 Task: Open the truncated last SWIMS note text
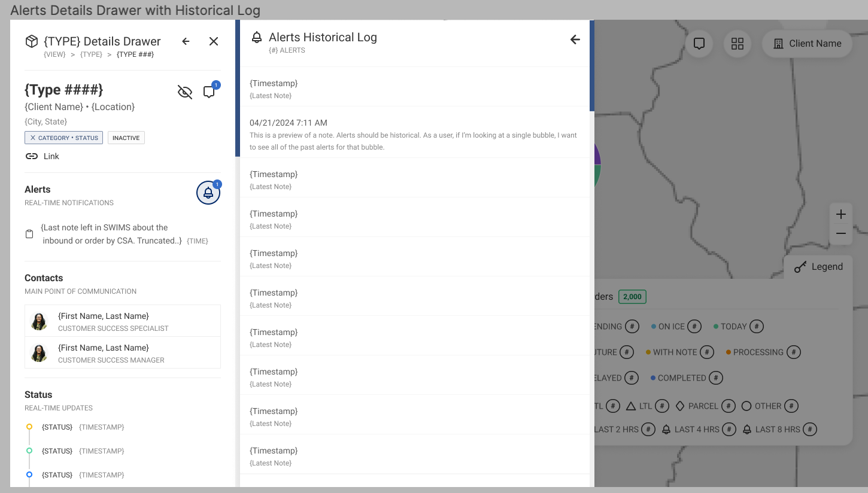(111, 234)
